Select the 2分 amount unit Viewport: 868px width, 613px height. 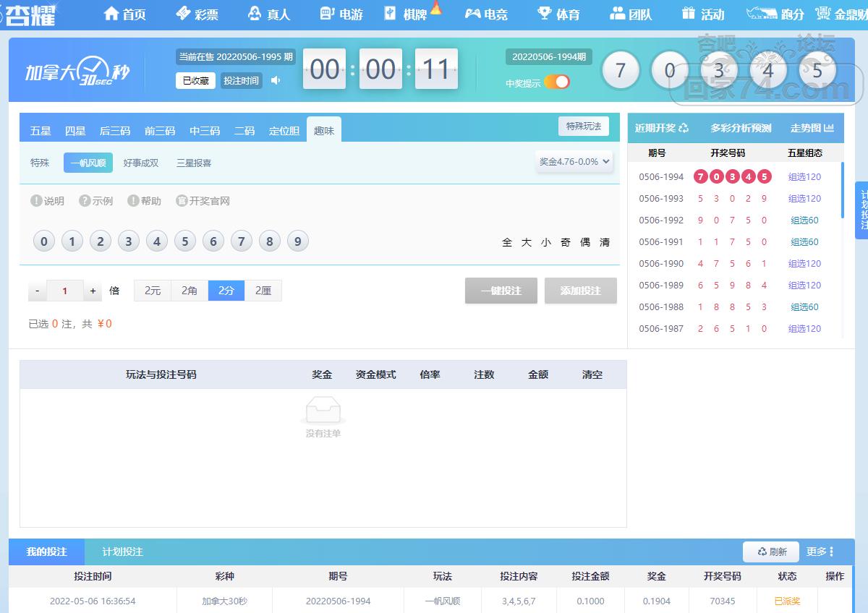tap(226, 291)
